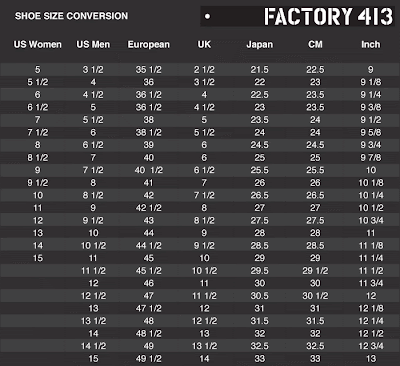Select the Shoe Size Conversion title
The height and width of the screenshot is (366, 400).
(71, 16)
